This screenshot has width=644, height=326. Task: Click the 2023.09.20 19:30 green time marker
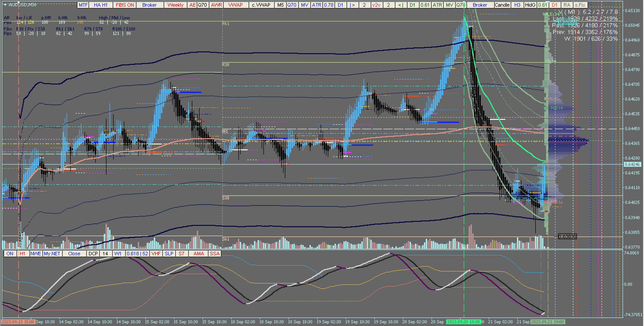click(463, 322)
